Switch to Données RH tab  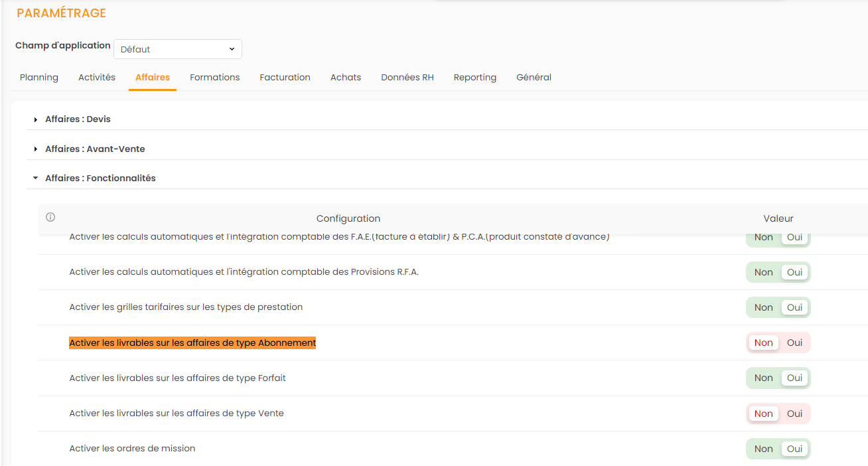click(407, 78)
